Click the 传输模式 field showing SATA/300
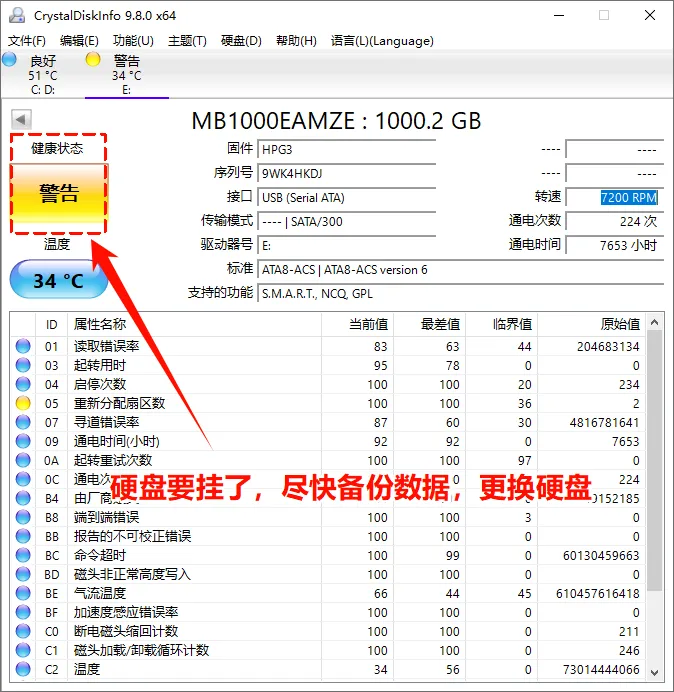Image resolution: width=674 pixels, height=692 pixels. coord(347,222)
